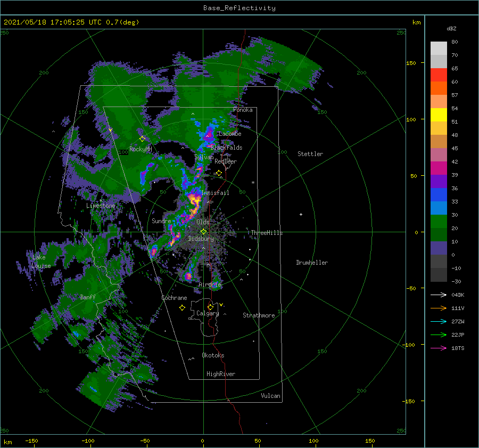
Task: Click the Lake Louise label
Action: pyautogui.click(x=41, y=262)
